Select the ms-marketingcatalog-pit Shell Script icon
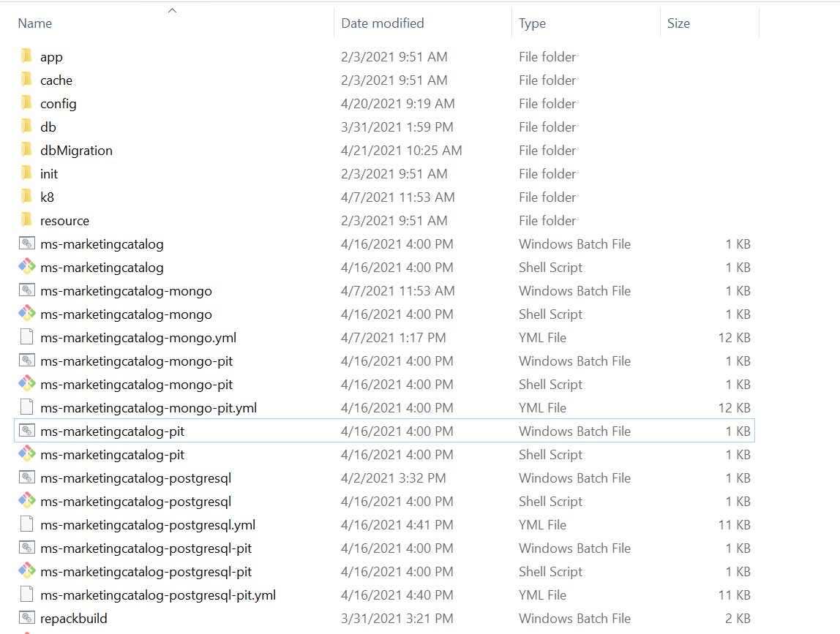This screenshot has width=840, height=634. pos(27,454)
